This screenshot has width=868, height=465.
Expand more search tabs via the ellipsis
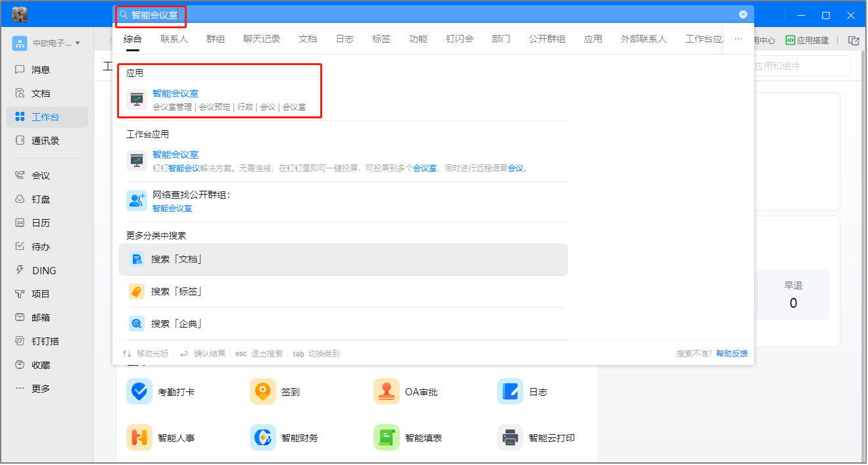pyautogui.click(x=738, y=39)
